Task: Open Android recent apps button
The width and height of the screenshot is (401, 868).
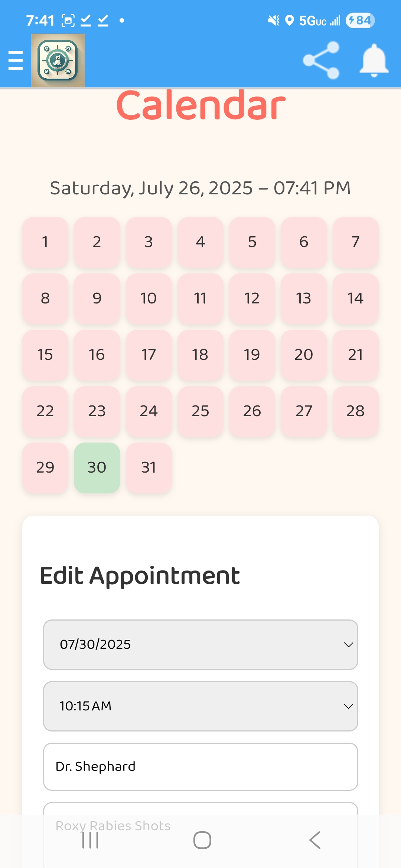Action: [90, 840]
